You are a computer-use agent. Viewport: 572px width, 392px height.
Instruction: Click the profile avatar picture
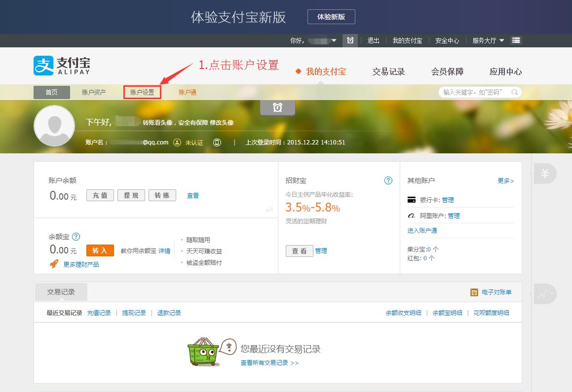(54, 126)
